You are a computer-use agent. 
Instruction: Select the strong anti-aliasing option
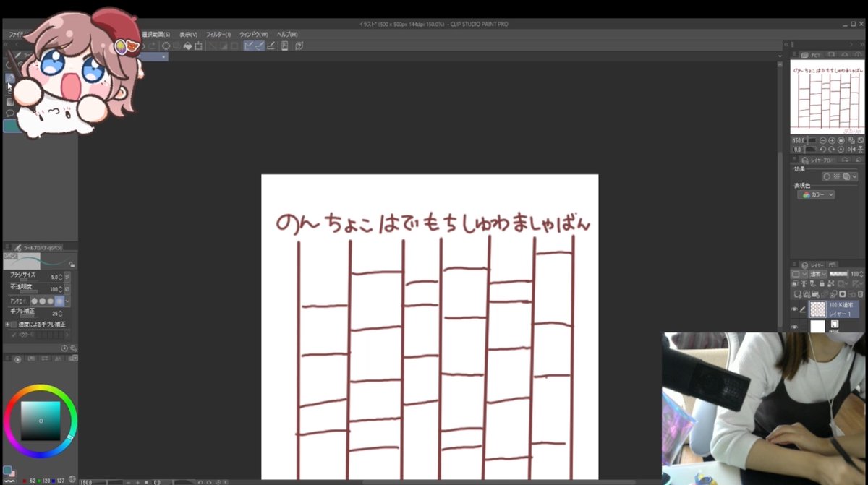pos(59,301)
